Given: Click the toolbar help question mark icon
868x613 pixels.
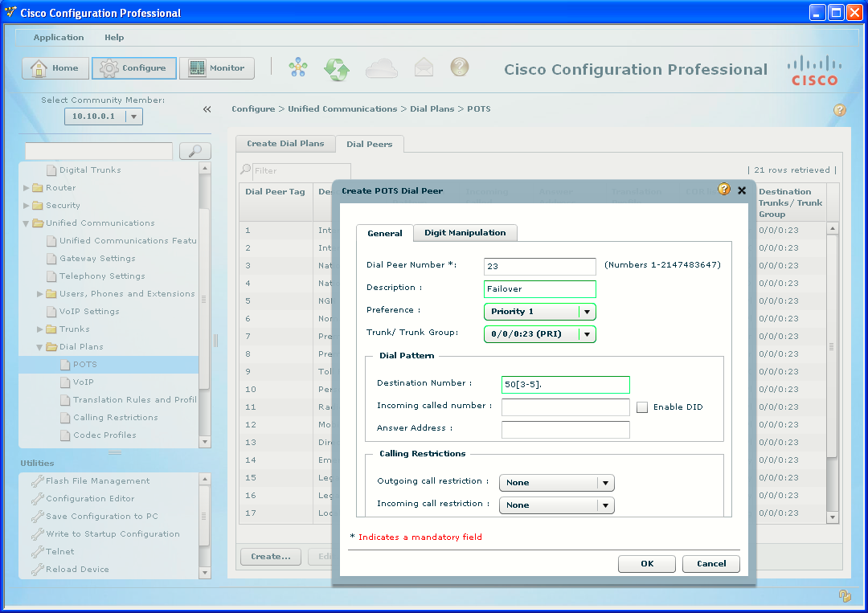Looking at the screenshot, I should [x=460, y=67].
